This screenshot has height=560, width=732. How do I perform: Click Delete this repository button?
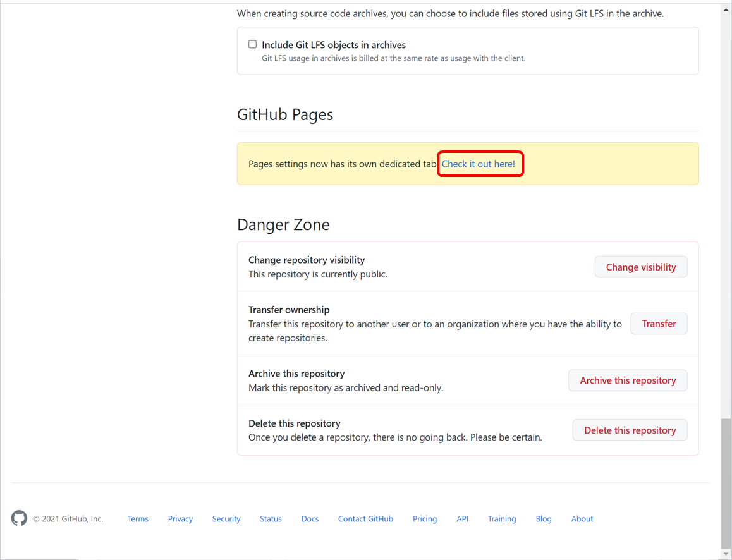click(x=630, y=430)
